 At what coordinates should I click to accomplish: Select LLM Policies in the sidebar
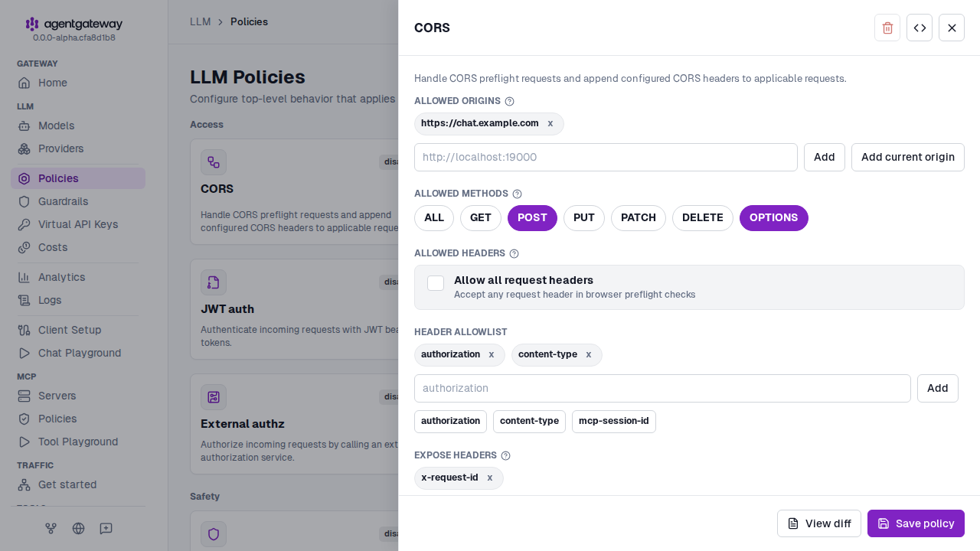click(77, 178)
